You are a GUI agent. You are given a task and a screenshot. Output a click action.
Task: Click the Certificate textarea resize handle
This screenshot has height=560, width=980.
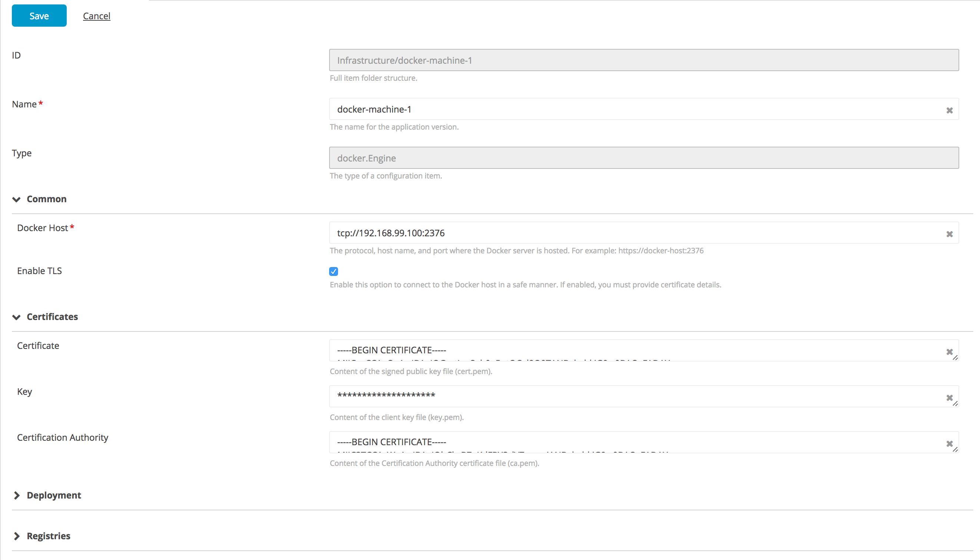point(956,358)
